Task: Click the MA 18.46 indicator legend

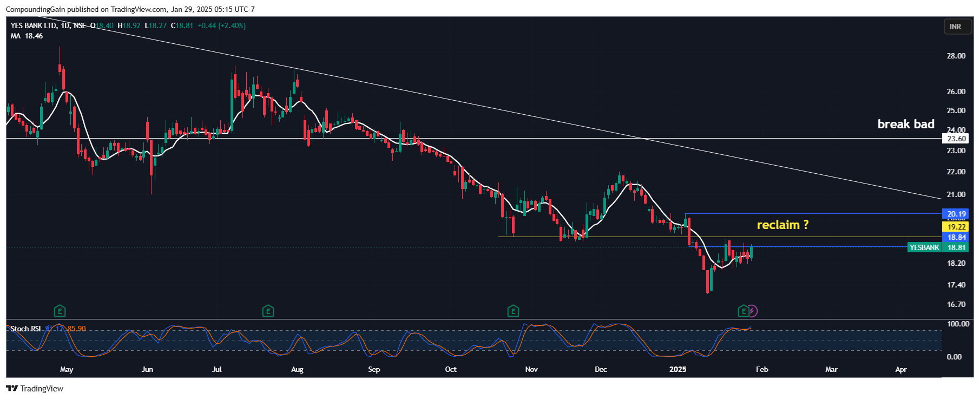Action: (x=27, y=36)
